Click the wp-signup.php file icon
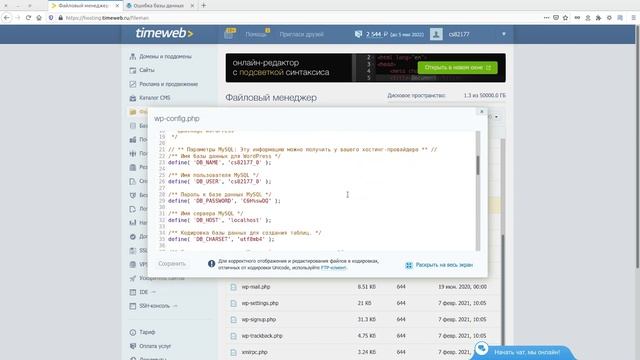 pos(233,320)
